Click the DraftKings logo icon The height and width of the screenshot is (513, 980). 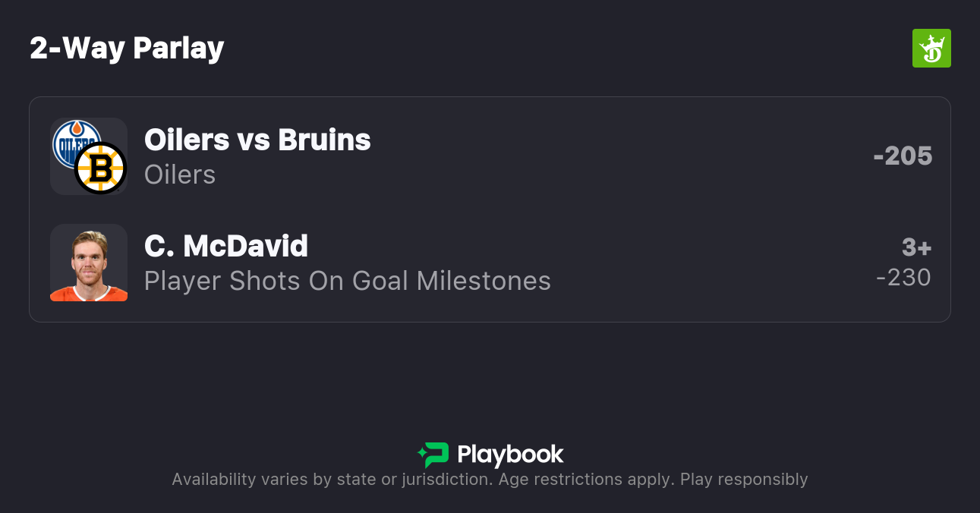pyautogui.click(x=931, y=49)
